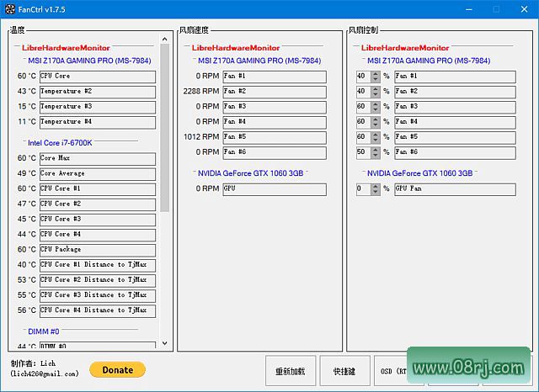Screen dimensions: 539x392
Task: Click the yellow Donate button
Action: (117, 369)
